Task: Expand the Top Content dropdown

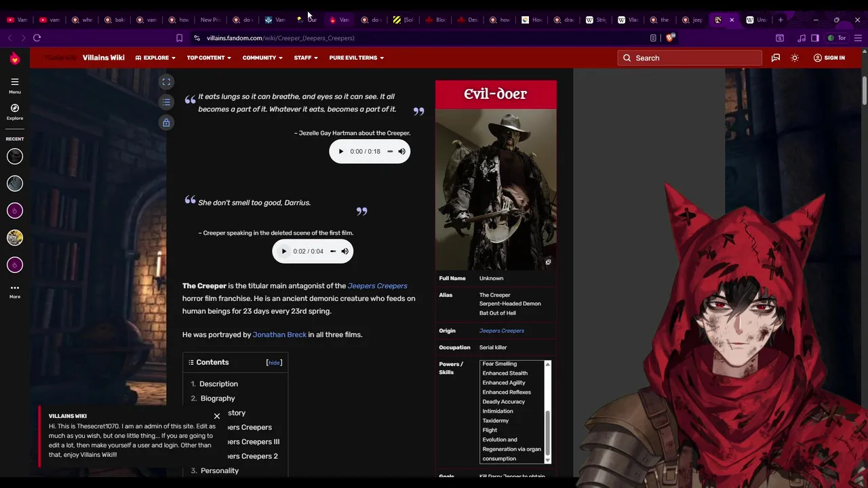Action: pos(209,58)
